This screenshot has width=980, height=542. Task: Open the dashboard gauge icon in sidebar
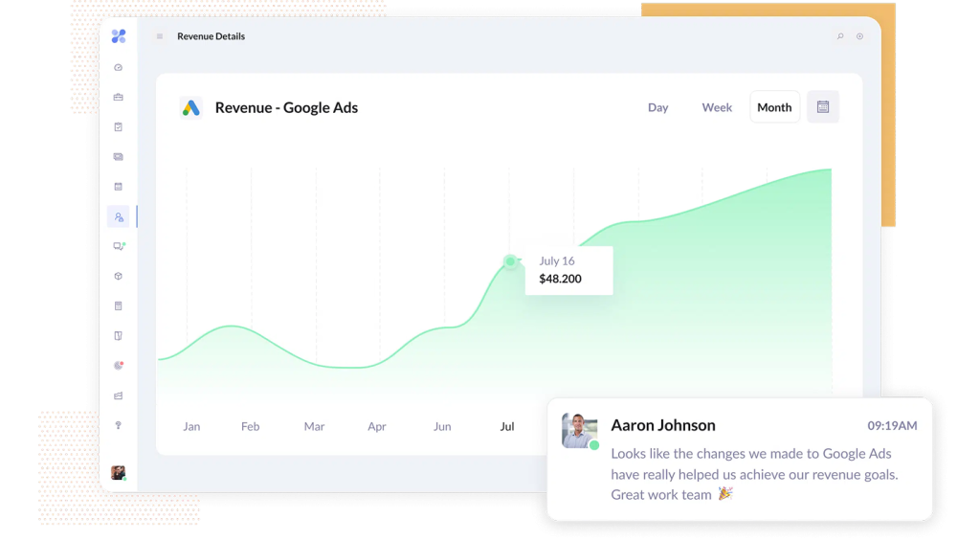click(x=119, y=67)
